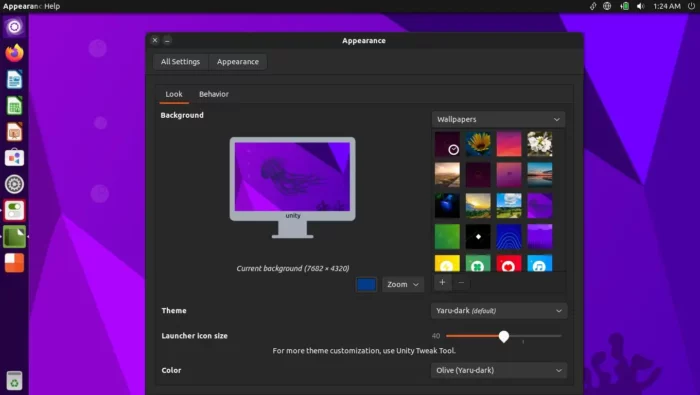Select the purple jellyfish wallpaper thumbnail
Screen dimensions: 700x395
click(540, 206)
